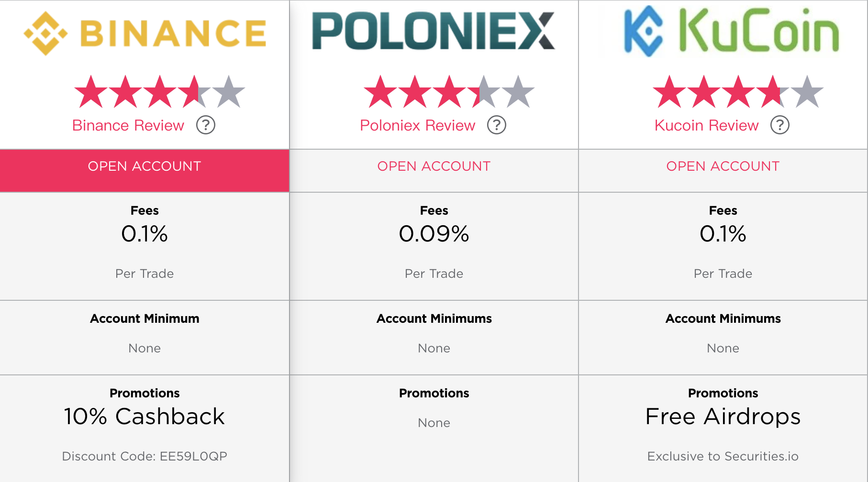The image size is (868, 482).
Task: Open the Binance Review link
Action: point(128,125)
